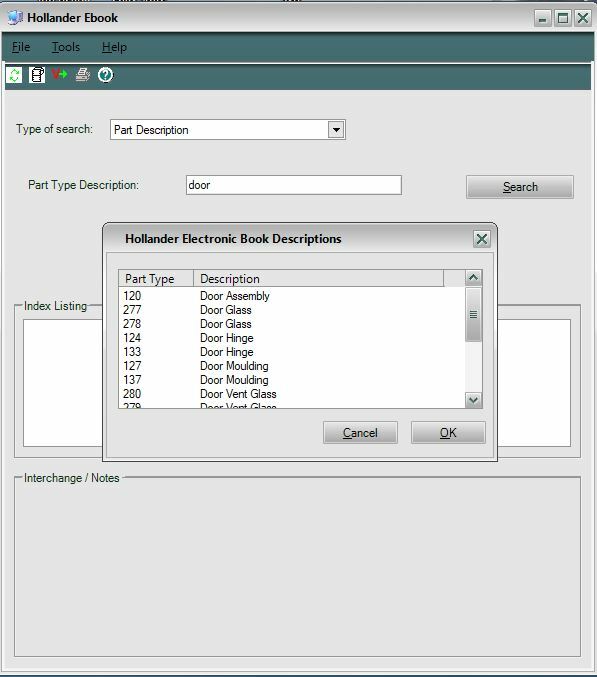
Task: Click the list scrollbar up arrow
Action: pyautogui.click(x=473, y=278)
